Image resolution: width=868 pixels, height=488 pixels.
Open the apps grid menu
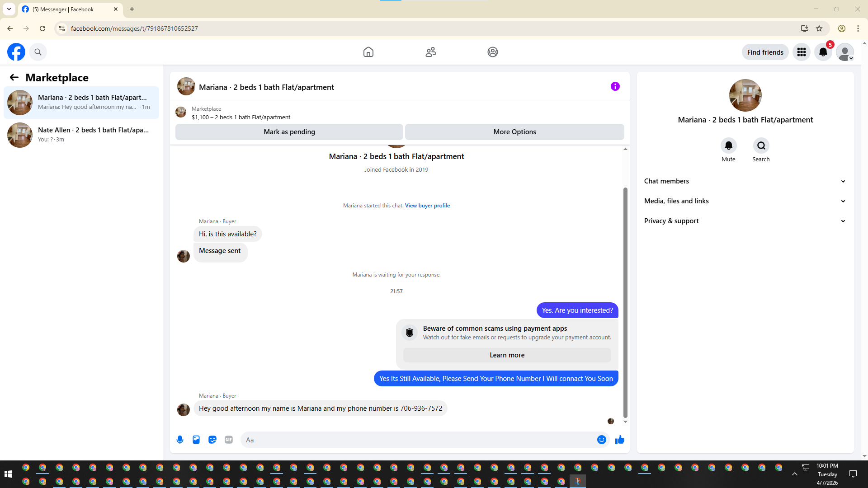click(802, 52)
